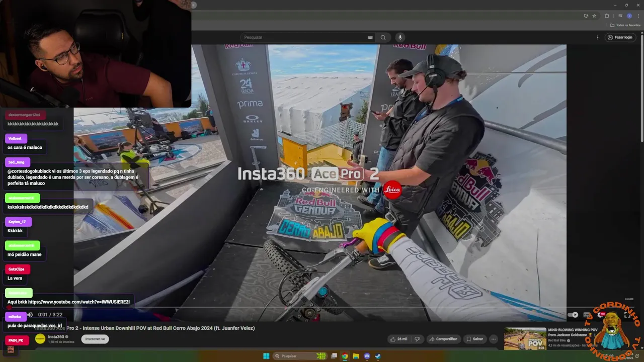Click the Compartilhar share button
This screenshot has width=644, height=362.
(443, 339)
